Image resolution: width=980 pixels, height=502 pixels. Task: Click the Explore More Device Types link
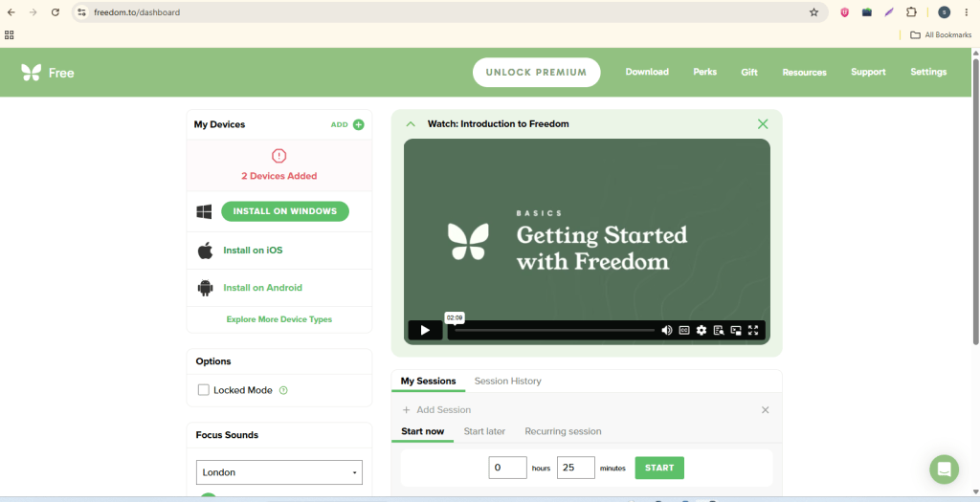pos(278,319)
